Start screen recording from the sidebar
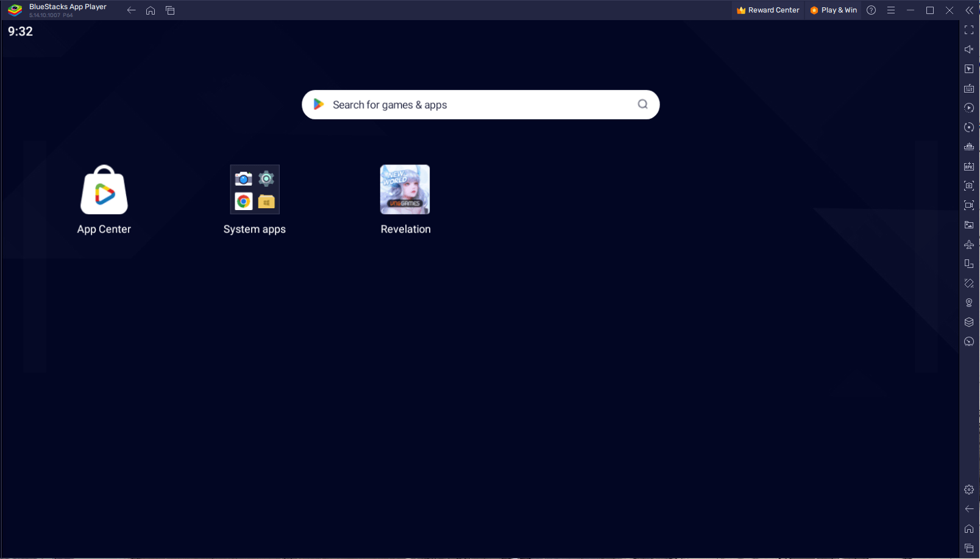This screenshot has height=559, width=980. 969,205
